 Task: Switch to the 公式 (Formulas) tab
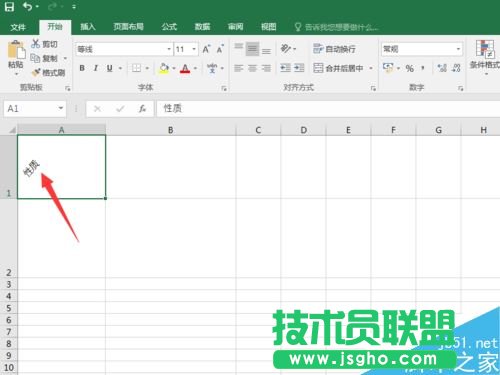click(x=169, y=27)
